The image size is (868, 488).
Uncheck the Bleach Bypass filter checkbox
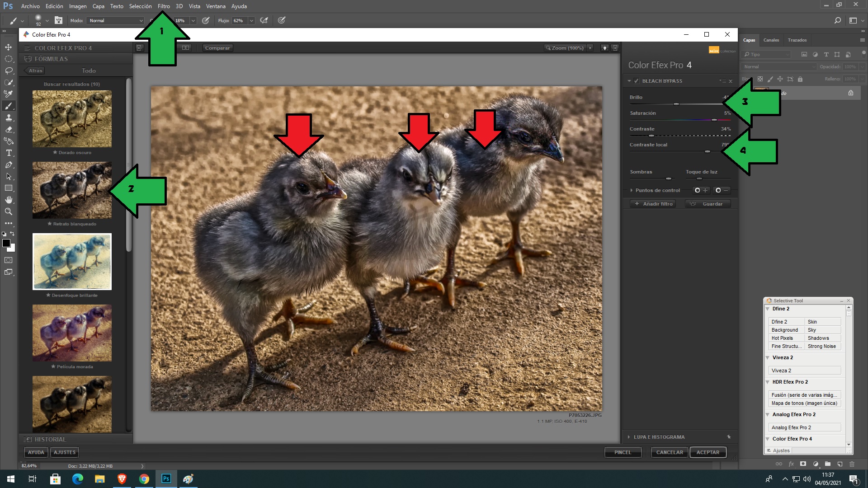(x=636, y=81)
